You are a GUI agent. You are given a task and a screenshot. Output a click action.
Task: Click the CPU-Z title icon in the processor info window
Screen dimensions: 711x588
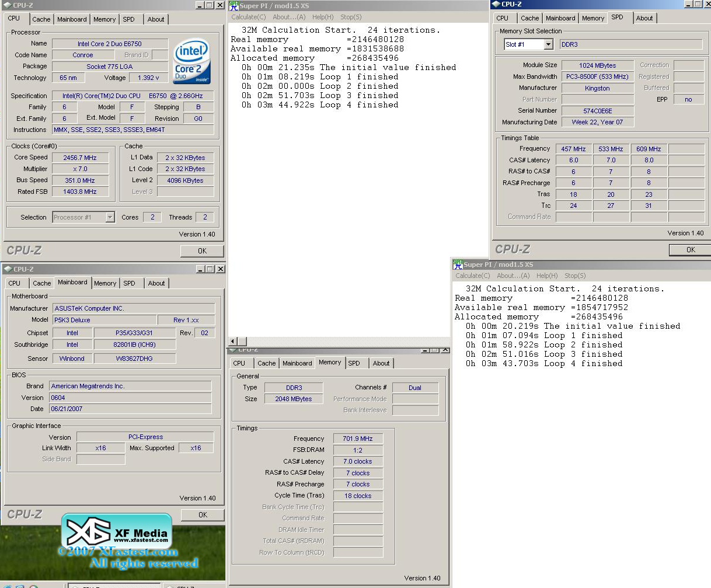point(8,5)
